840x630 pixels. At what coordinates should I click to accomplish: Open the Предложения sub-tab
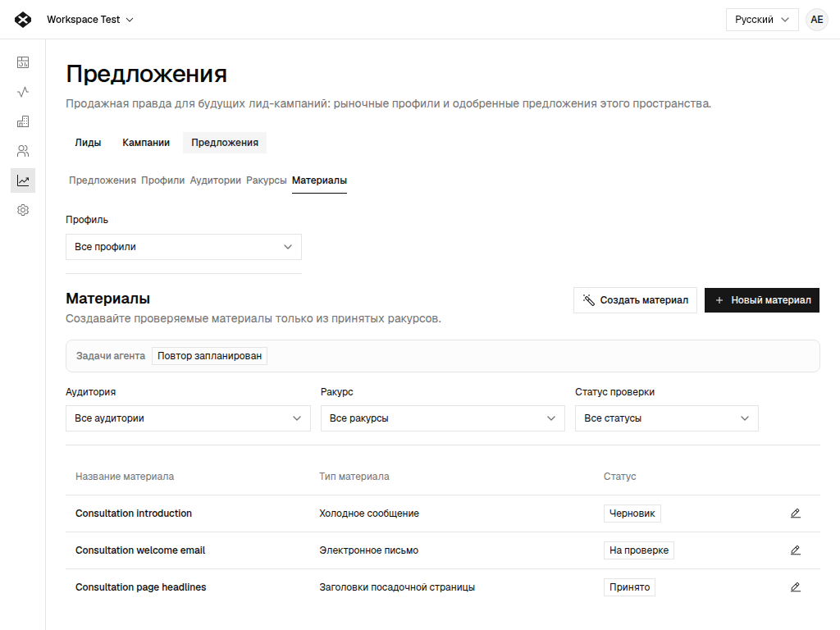pos(103,180)
